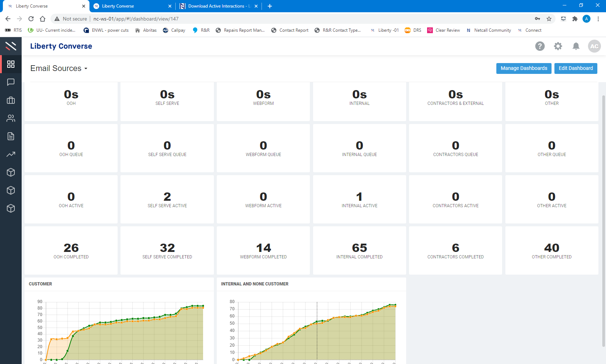Open the Netcall Community bookmark
Screen dimensions: 606x364
(489, 30)
